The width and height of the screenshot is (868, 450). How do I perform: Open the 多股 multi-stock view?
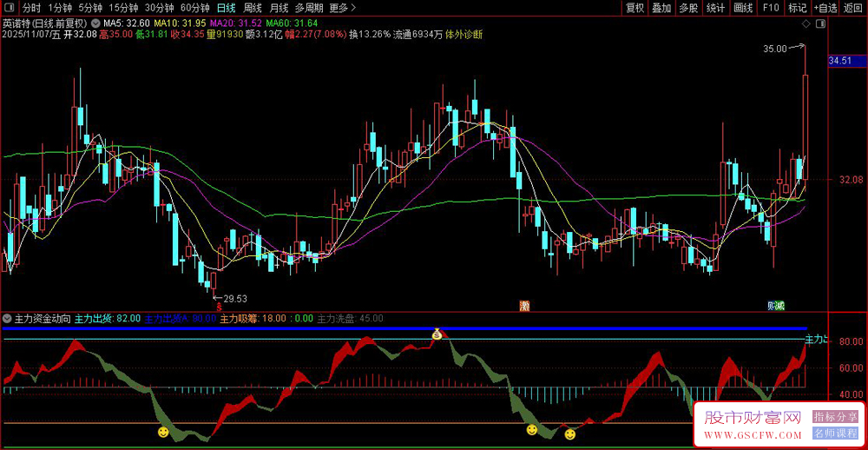coord(688,8)
